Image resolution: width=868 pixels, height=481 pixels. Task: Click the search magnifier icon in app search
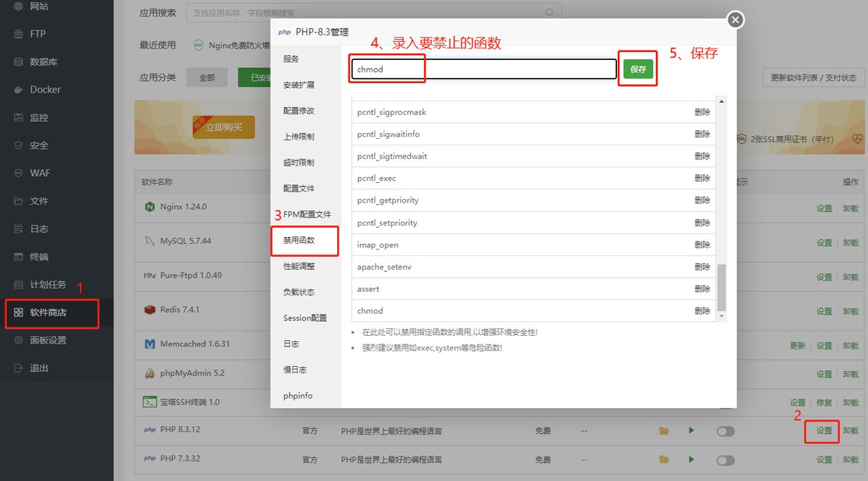pos(550,13)
